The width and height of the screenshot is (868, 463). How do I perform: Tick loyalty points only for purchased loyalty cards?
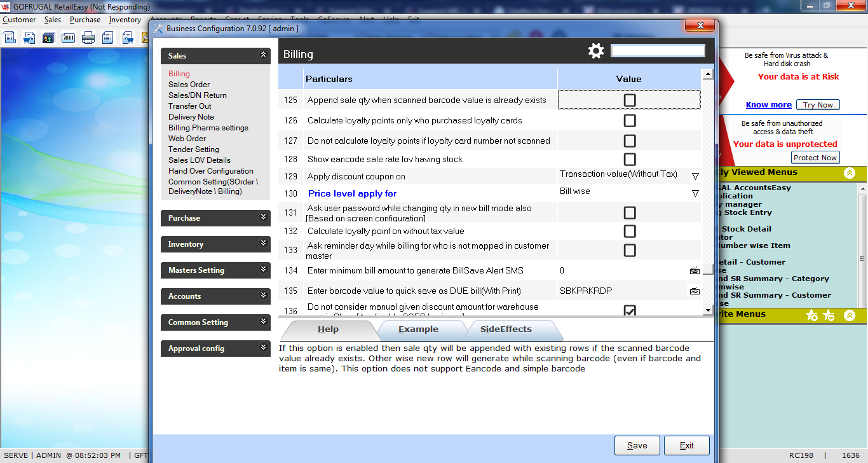click(630, 120)
